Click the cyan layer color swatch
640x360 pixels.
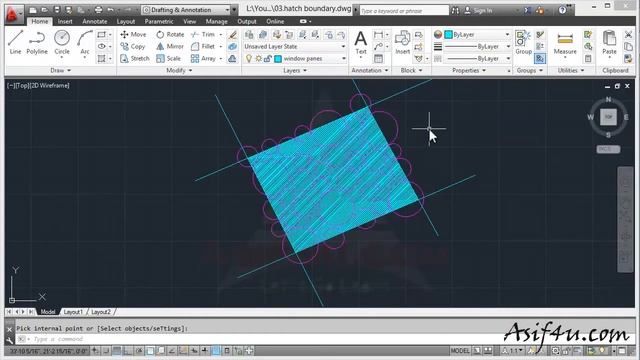click(278, 59)
